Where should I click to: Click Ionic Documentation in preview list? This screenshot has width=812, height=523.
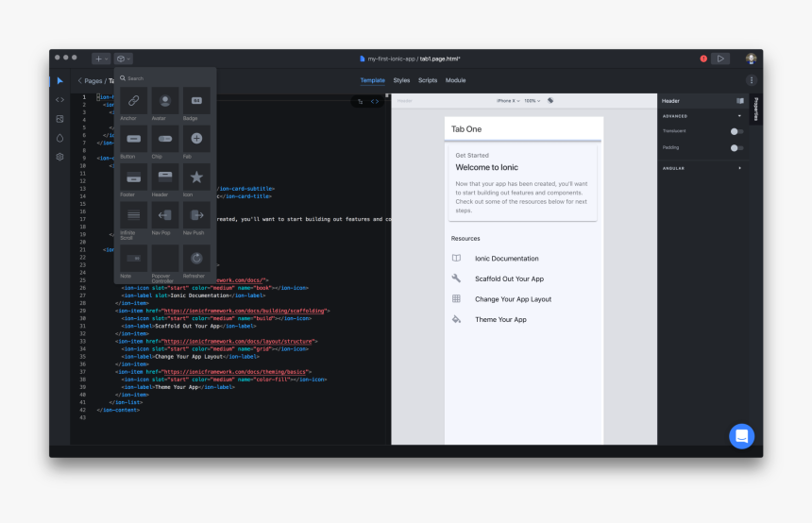coord(523,259)
